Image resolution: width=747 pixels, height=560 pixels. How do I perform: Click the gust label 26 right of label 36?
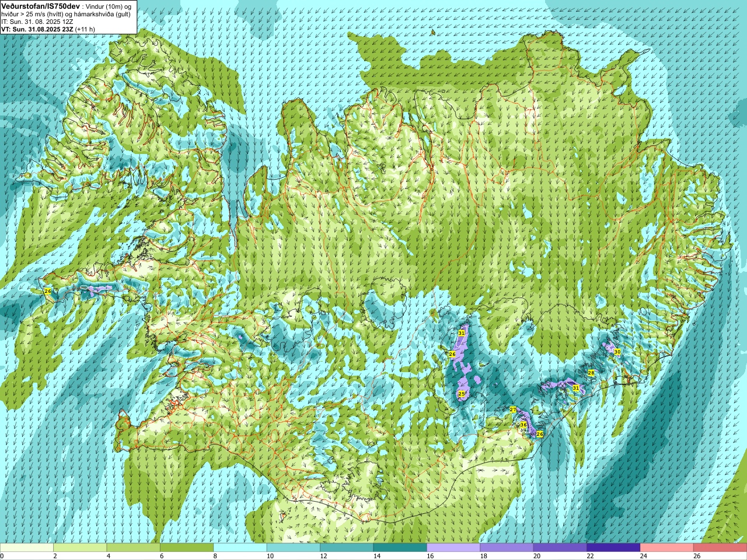click(x=540, y=434)
